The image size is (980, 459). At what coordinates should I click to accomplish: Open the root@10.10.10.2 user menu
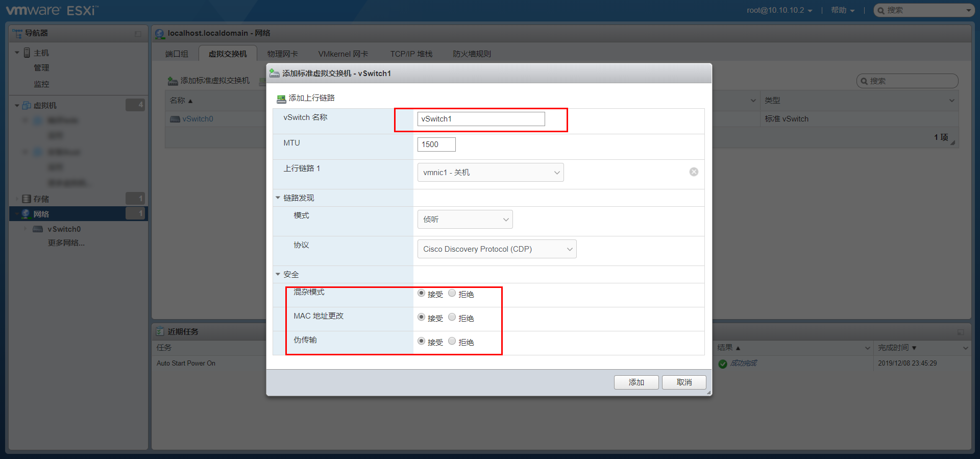coord(779,10)
